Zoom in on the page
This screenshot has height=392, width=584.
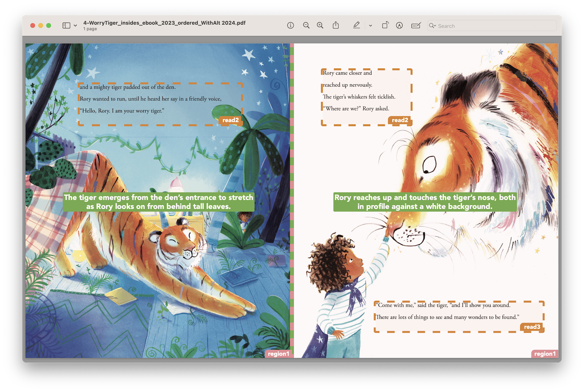tap(320, 25)
